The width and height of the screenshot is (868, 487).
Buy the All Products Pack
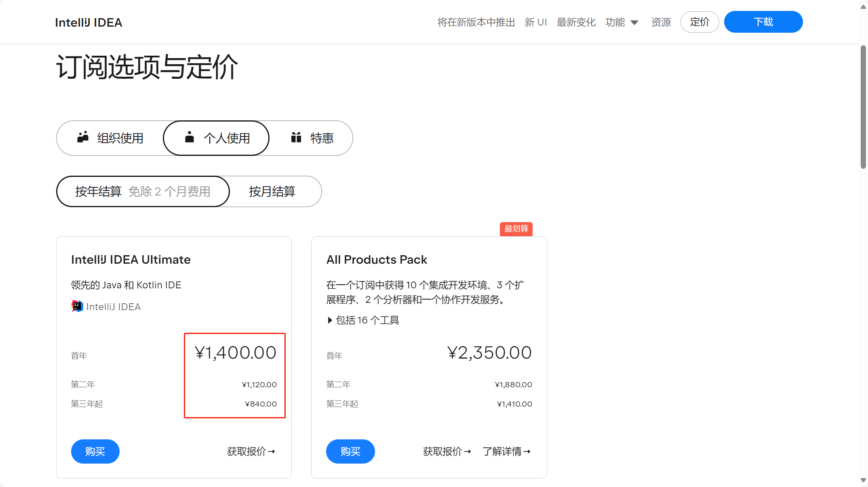click(x=350, y=451)
